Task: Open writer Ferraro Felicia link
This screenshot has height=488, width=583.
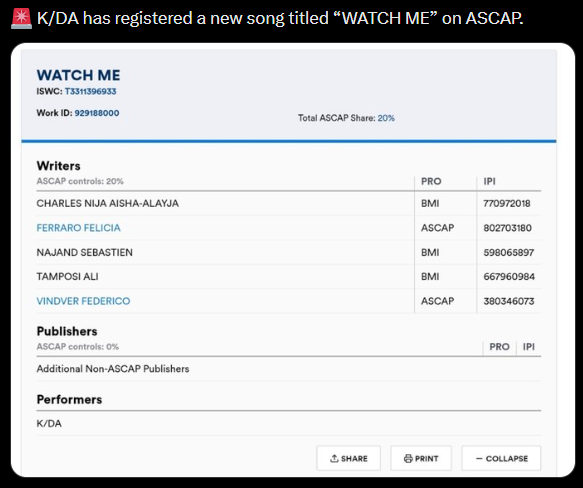Action: 78,228
